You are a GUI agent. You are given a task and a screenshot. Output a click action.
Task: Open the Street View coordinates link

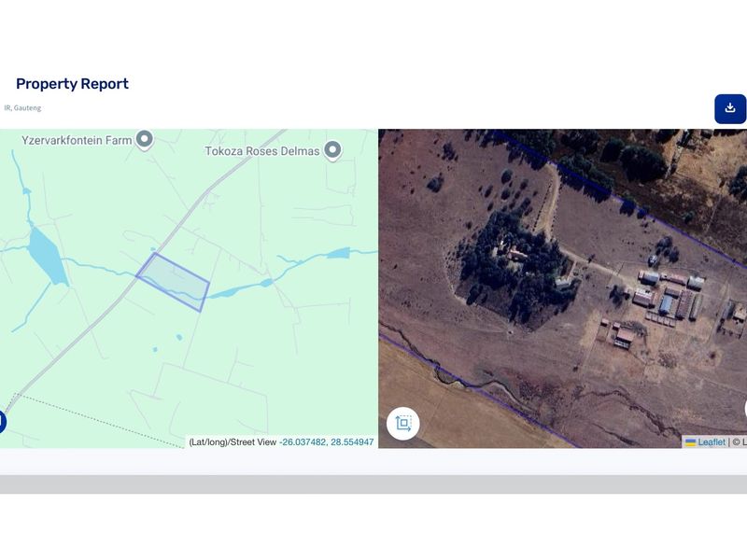[x=326, y=442]
